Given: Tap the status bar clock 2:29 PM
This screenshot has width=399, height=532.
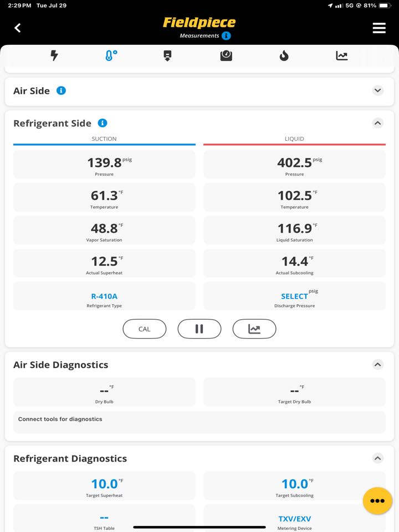Looking at the screenshot, I should [x=20, y=6].
